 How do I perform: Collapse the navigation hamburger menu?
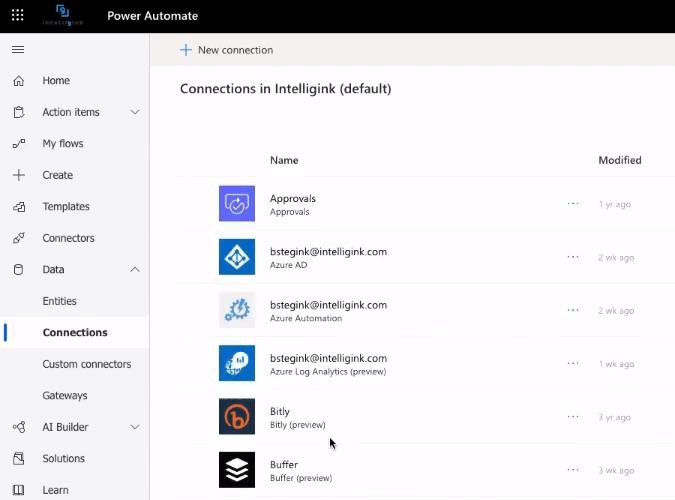coord(18,50)
